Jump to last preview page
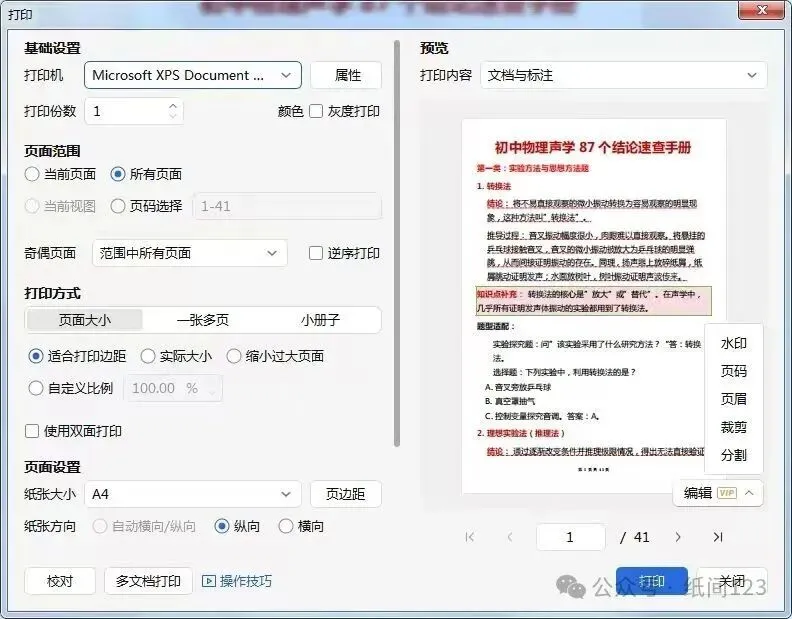The image size is (792, 619). coord(718,537)
